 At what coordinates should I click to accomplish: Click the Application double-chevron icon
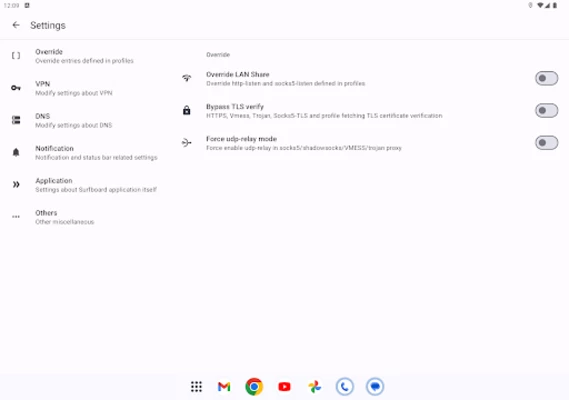click(x=16, y=184)
